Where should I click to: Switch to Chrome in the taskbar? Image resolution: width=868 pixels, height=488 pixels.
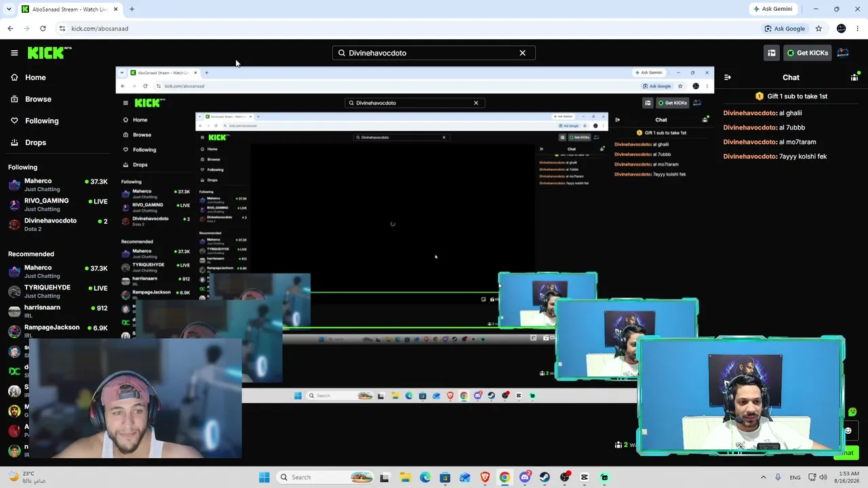pos(505,477)
